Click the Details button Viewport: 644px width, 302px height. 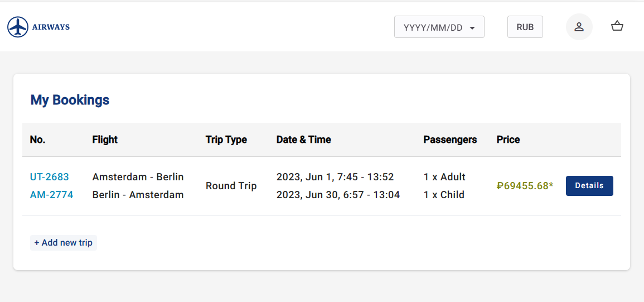[x=589, y=186]
